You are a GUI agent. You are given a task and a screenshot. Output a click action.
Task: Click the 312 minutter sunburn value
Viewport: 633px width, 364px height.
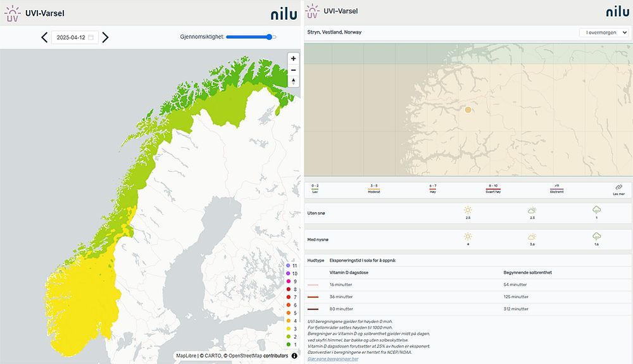(516, 309)
